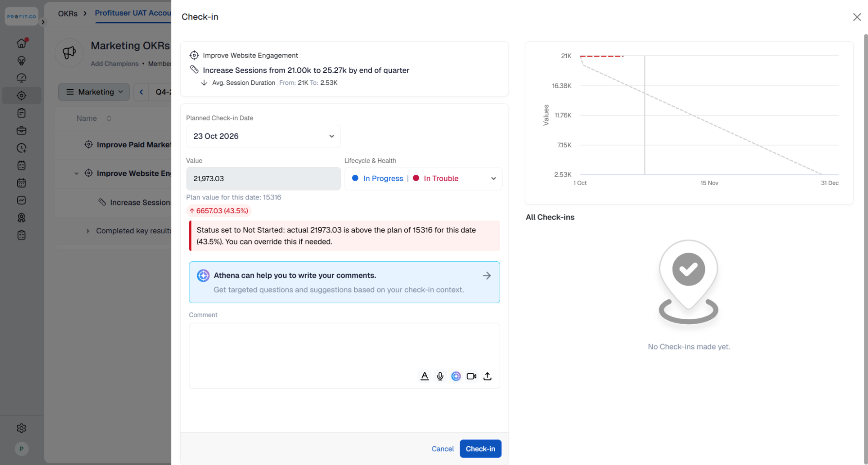Open user avatar P in sidebar
This screenshot has width=868, height=465.
(21, 449)
